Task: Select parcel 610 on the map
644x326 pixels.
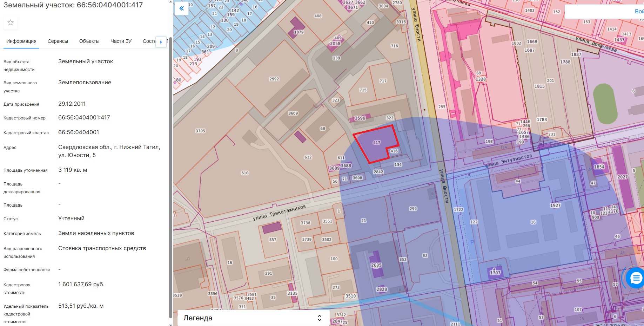Action: point(245,173)
